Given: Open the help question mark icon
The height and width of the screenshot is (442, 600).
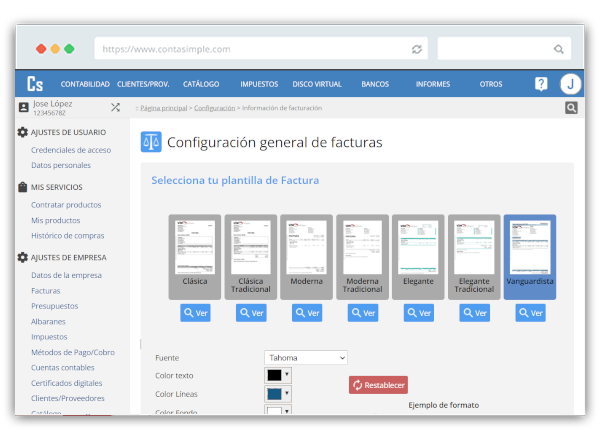Looking at the screenshot, I should tap(541, 84).
